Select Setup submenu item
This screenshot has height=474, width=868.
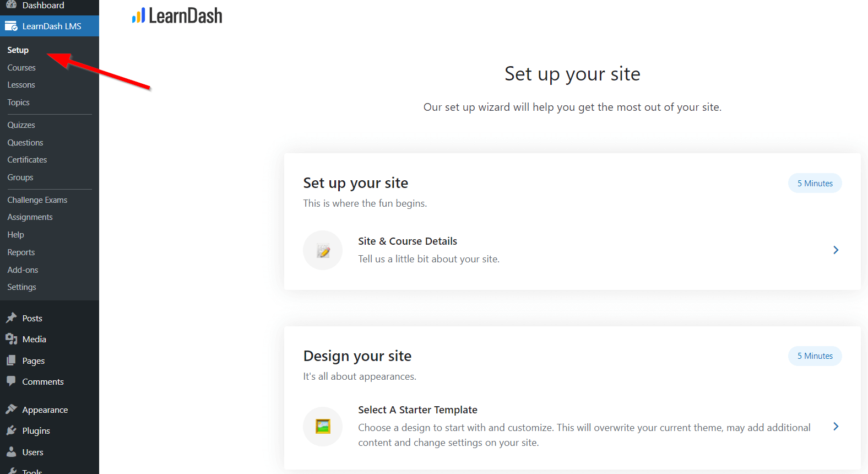(18, 50)
